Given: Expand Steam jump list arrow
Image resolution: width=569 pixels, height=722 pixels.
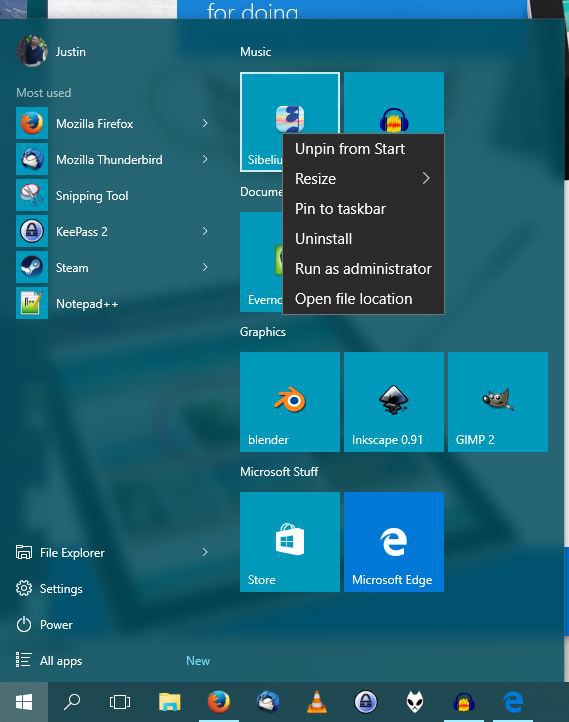Looking at the screenshot, I should click(205, 267).
